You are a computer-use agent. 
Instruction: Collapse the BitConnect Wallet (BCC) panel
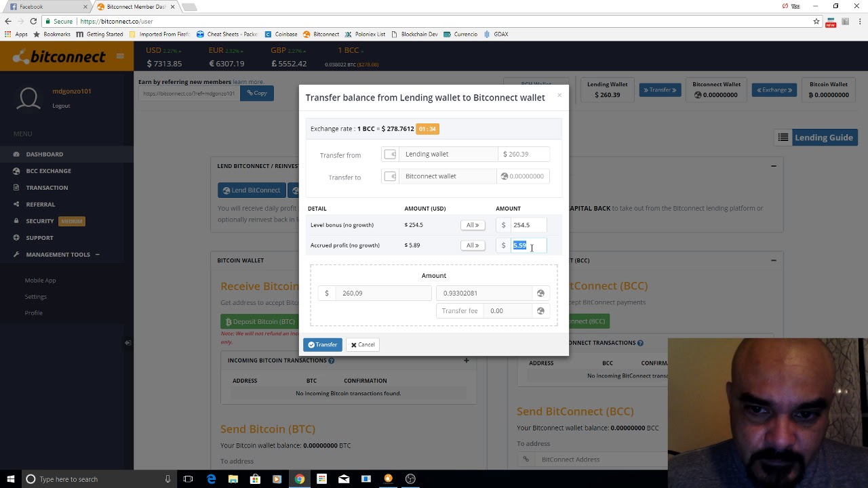(x=773, y=260)
